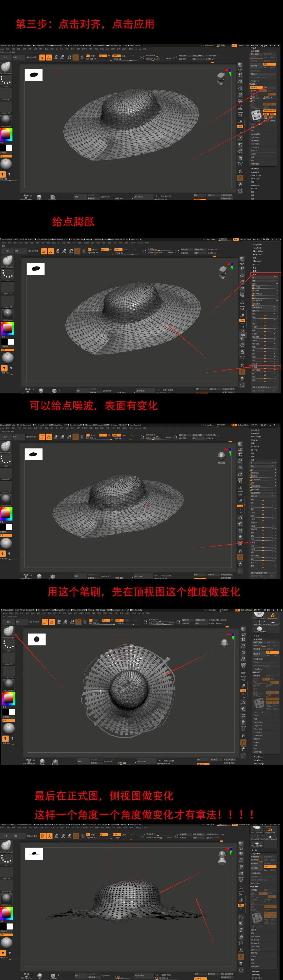Click Edit mode button in step-three screenshot
The height and width of the screenshot is (980, 283).
tap(42, 57)
